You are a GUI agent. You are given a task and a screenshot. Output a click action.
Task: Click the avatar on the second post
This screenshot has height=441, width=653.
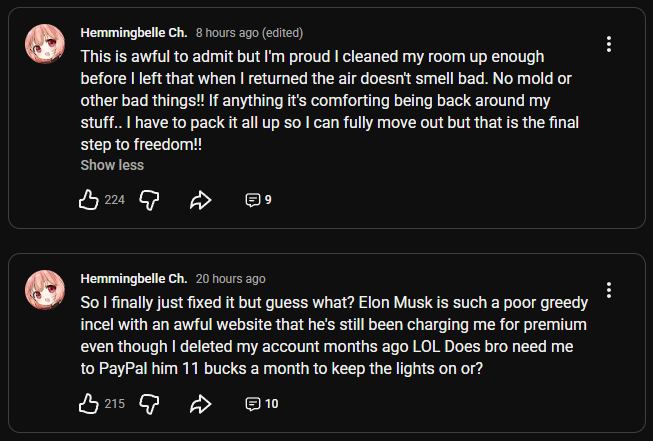point(45,290)
